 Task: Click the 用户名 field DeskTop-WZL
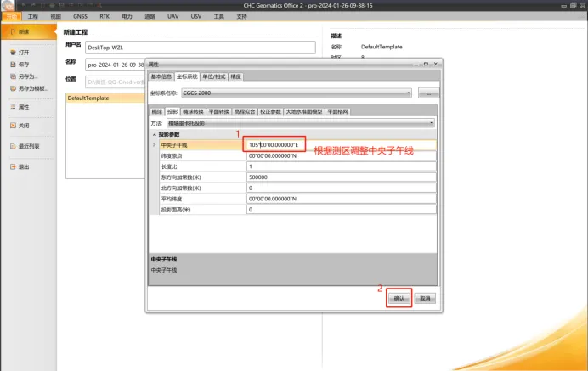click(201, 48)
